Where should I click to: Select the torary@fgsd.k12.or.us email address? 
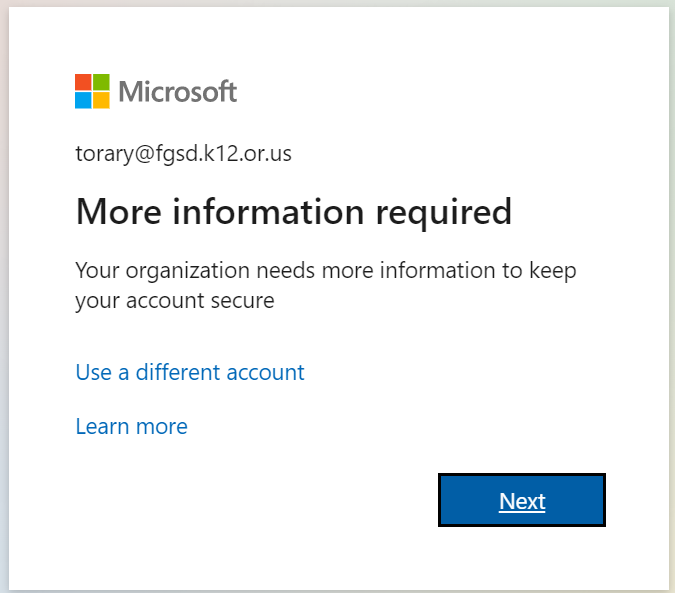(183, 154)
